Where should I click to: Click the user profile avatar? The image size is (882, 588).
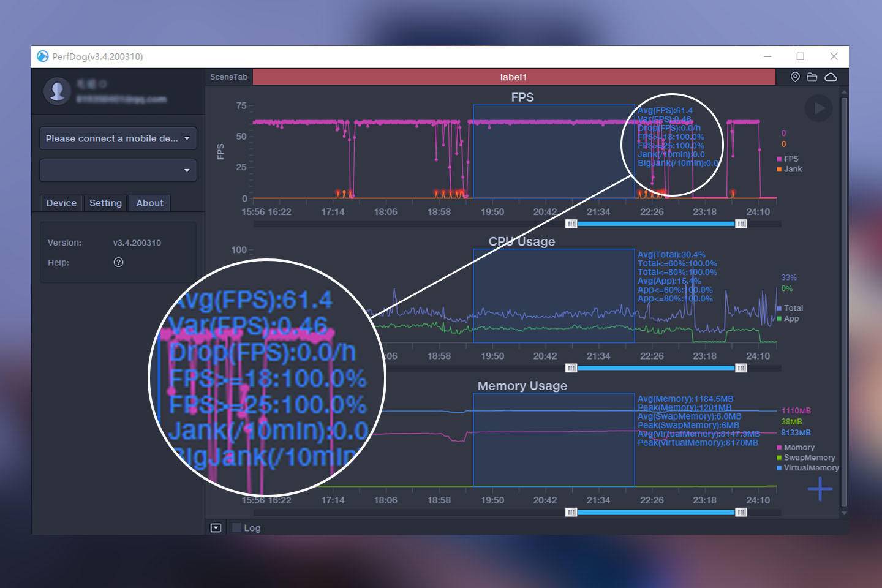[58, 91]
